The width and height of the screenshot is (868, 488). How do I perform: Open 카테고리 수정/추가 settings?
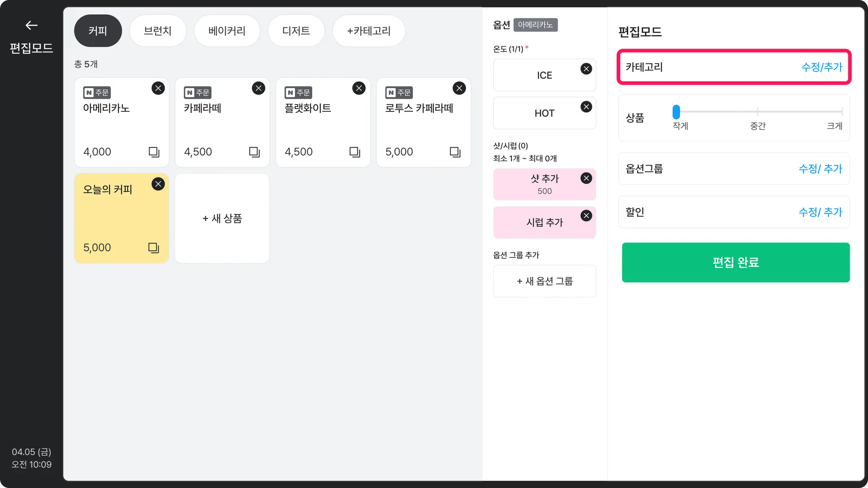821,67
